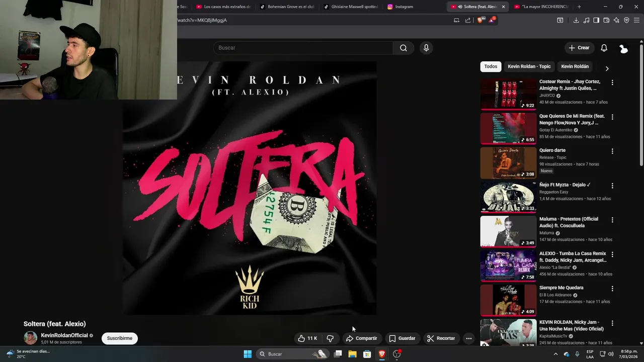Close the Soltera (feat. Alexio) tab
The image size is (644, 362).
503,7
